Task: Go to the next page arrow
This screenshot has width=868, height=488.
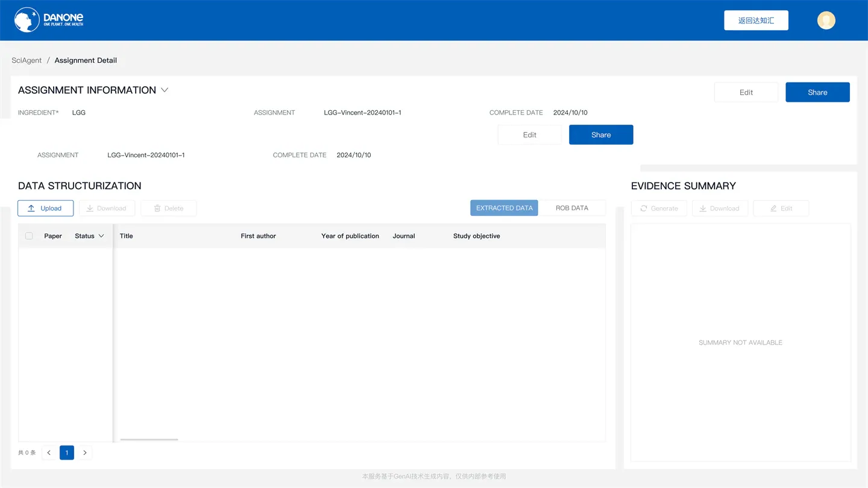Action: coord(85,452)
